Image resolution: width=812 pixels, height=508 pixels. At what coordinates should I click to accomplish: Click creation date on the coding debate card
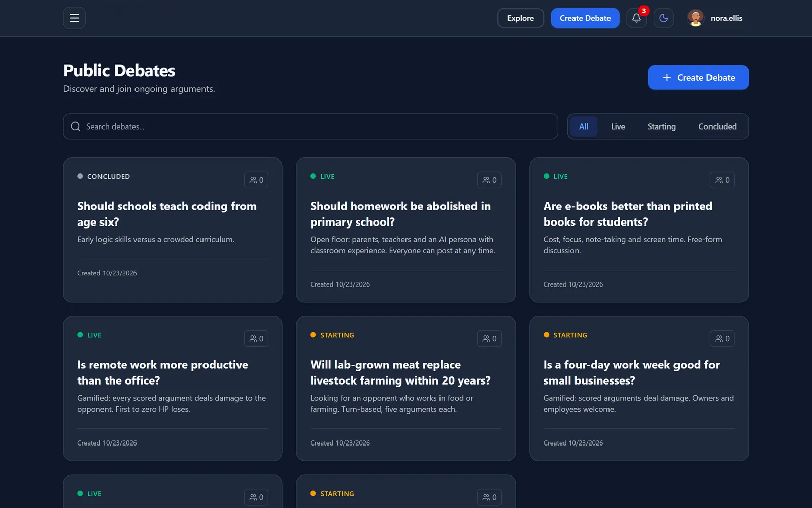(107, 273)
